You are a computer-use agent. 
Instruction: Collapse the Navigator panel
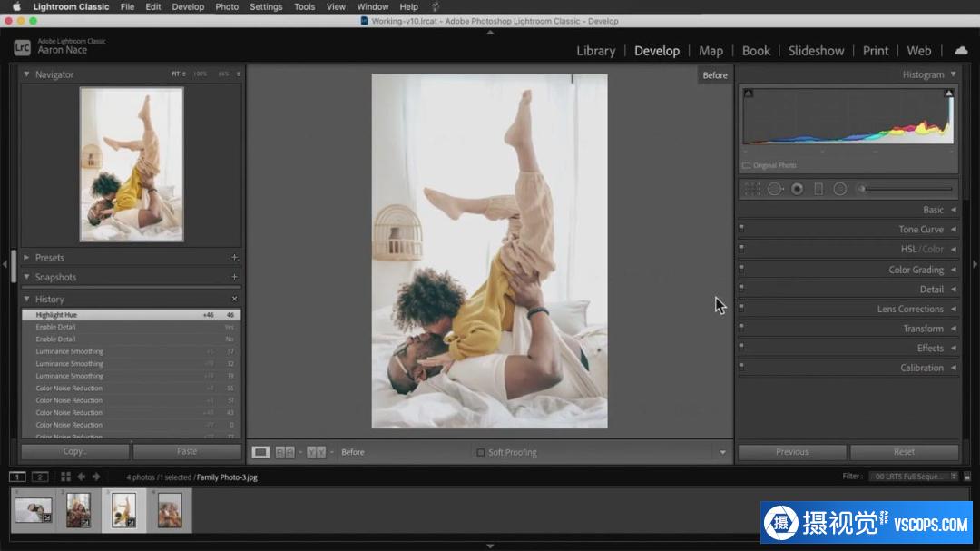pos(26,74)
